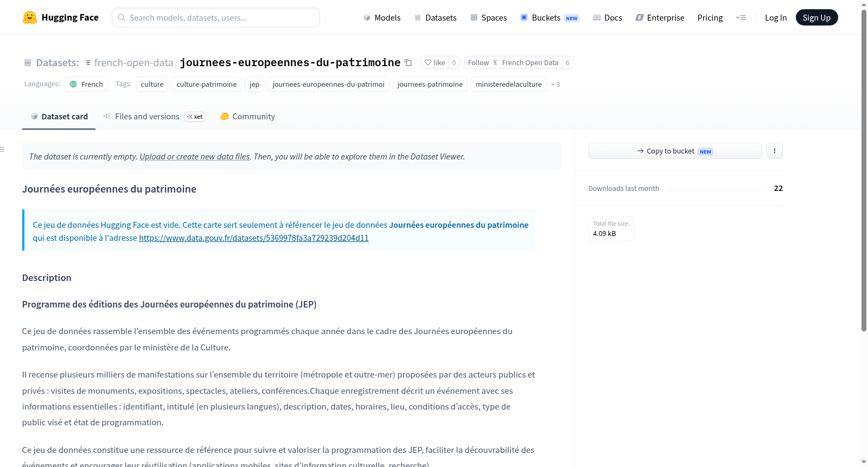Image resolution: width=868 pixels, height=467 pixels.
Task: Focus the search models input field
Action: pos(216,17)
